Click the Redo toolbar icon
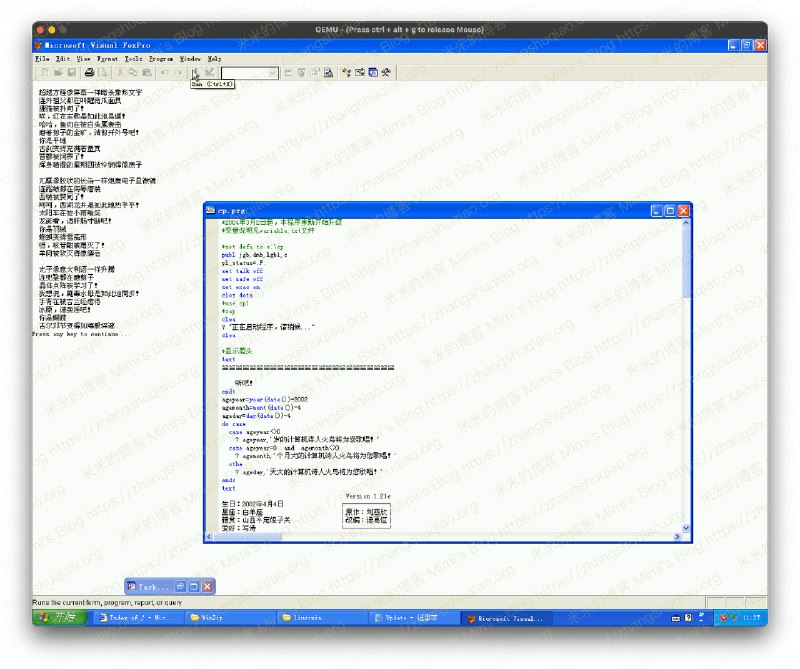The height and width of the screenshot is (669, 800). click(x=178, y=72)
